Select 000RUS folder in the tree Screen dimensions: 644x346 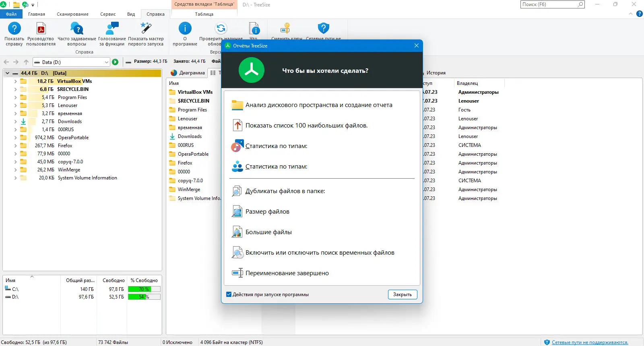(x=66, y=130)
